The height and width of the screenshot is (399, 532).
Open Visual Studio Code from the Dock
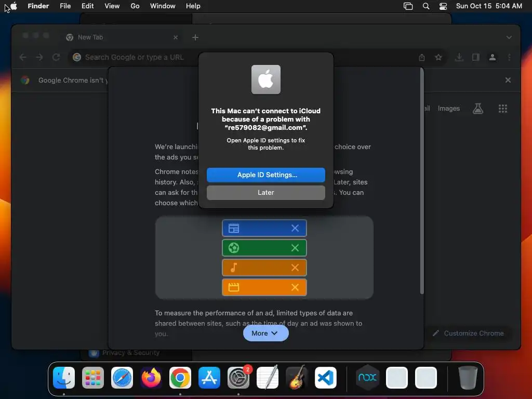point(326,378)
